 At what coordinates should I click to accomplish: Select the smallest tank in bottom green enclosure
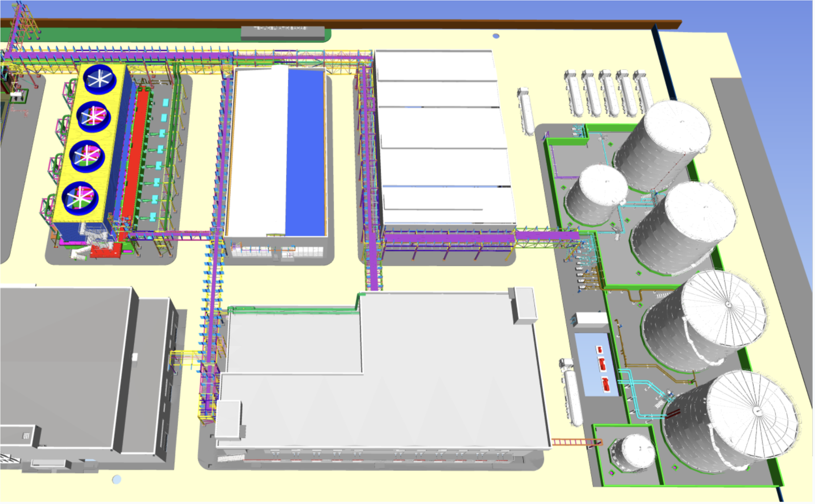tap(633, 452)
